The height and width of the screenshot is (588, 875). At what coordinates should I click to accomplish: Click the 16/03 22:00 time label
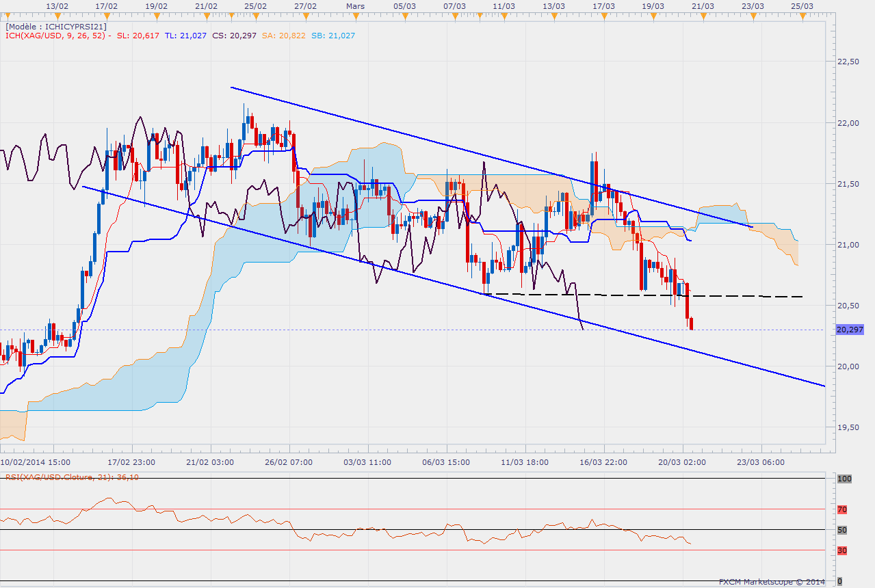(x=604, y=462)
